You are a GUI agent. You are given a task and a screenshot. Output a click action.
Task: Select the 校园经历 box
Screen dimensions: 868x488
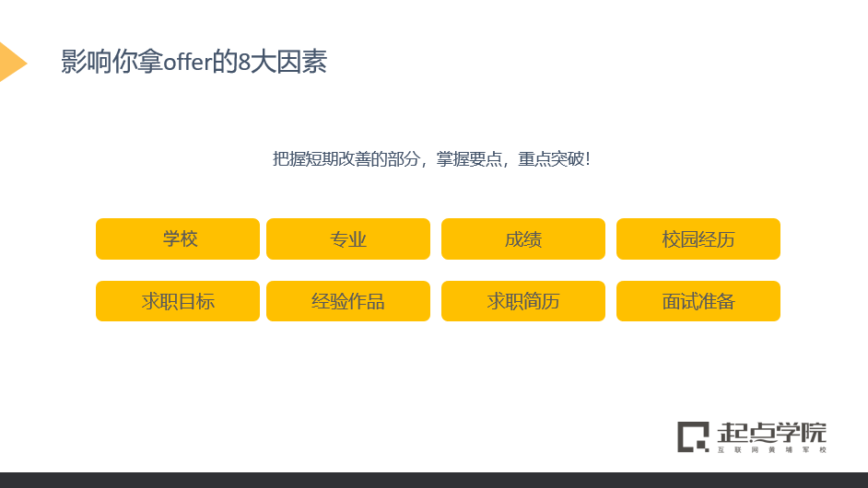click(x=698, y=239)
